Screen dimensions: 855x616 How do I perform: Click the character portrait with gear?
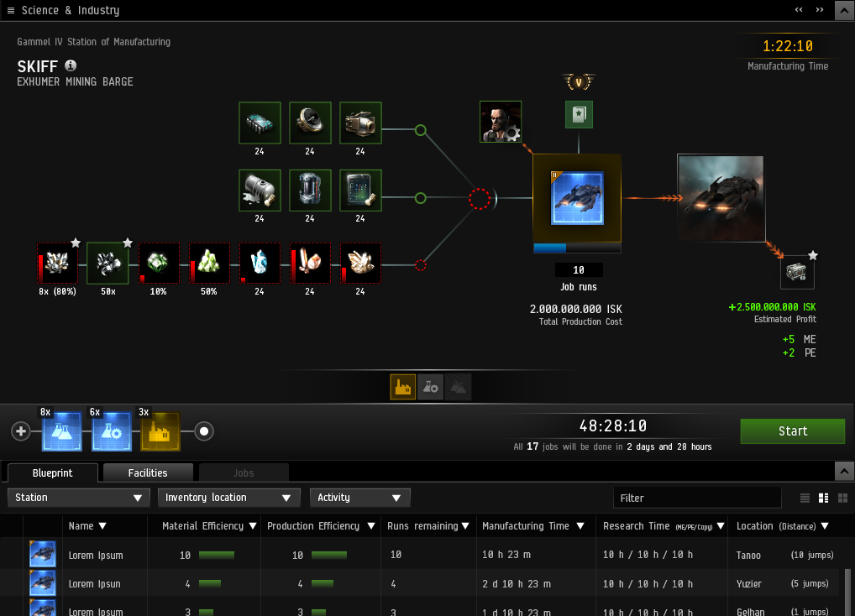point(501,122)
